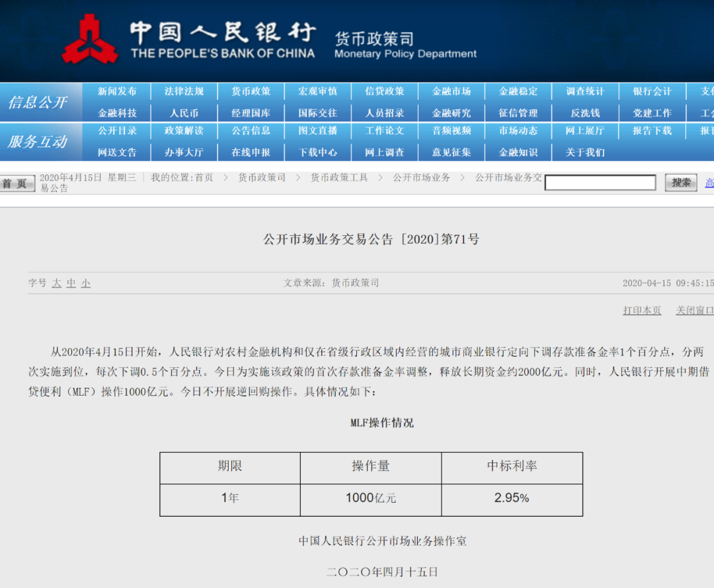Open 金融知识 link
This screenshot has width=714, height=588.
coord(518,153)
